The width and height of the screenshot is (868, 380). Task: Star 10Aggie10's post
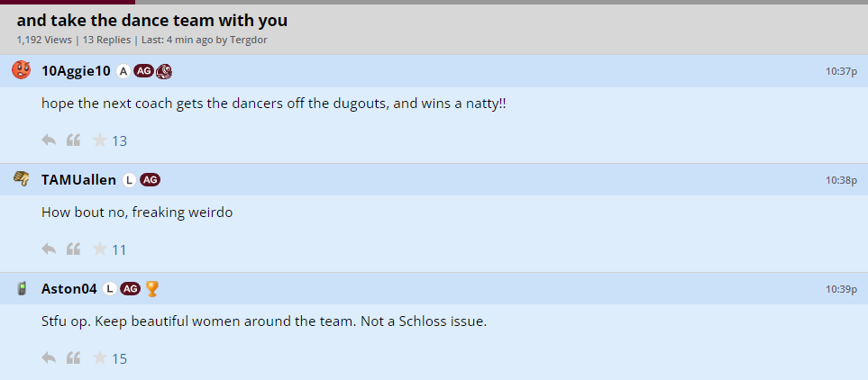(x=100, y=140)
